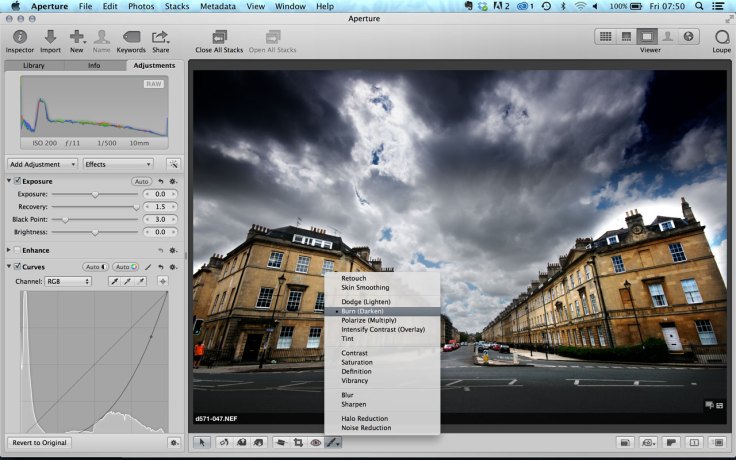
Task: Click Close All Stacks icon
Action: pyautogui.click(x=219, y=37)
